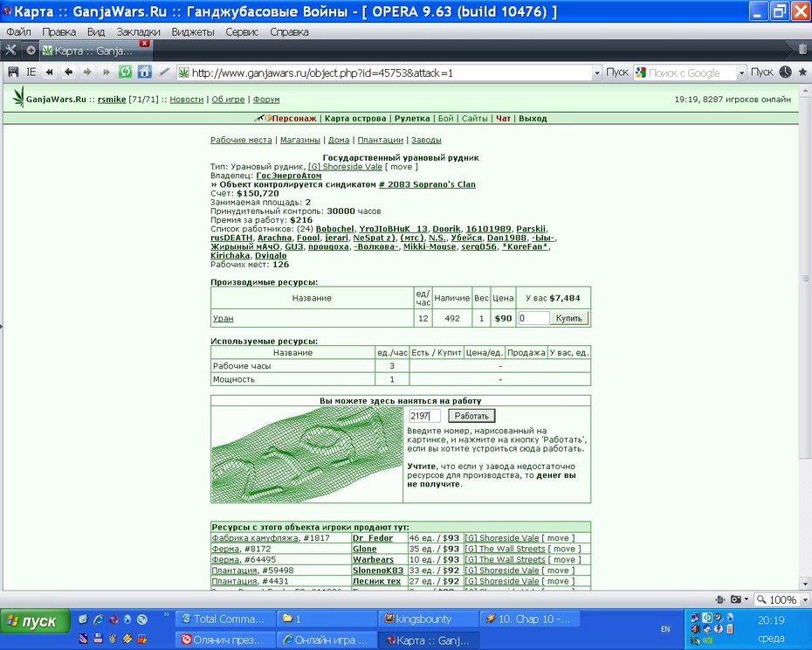
Task: Open the Сервис menu
Action: (x=242, y=31)
